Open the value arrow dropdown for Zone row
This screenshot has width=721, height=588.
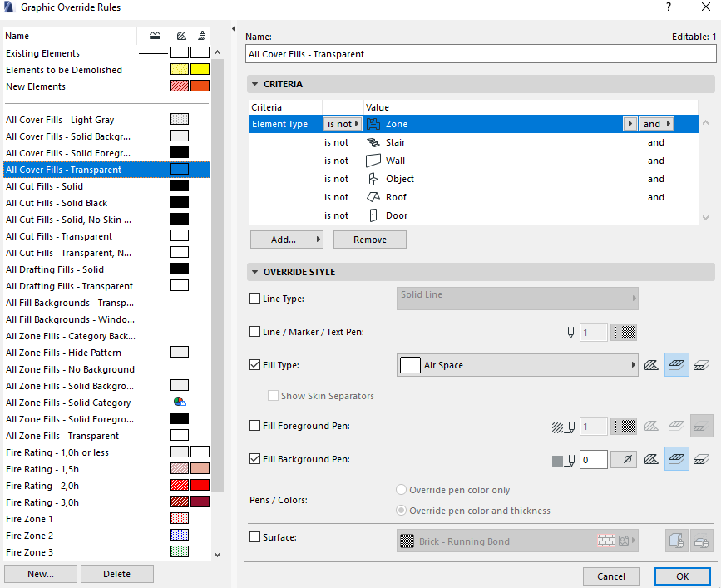click(630, 124)
